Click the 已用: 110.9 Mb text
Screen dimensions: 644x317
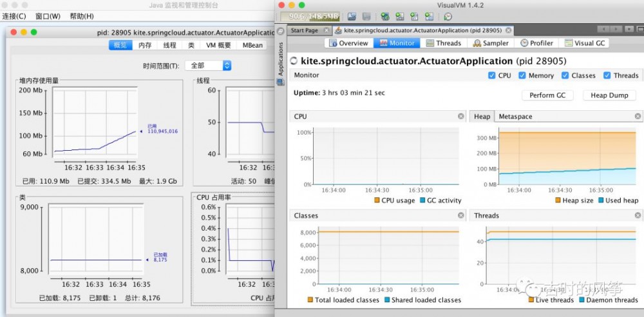[x=45, y=181]
